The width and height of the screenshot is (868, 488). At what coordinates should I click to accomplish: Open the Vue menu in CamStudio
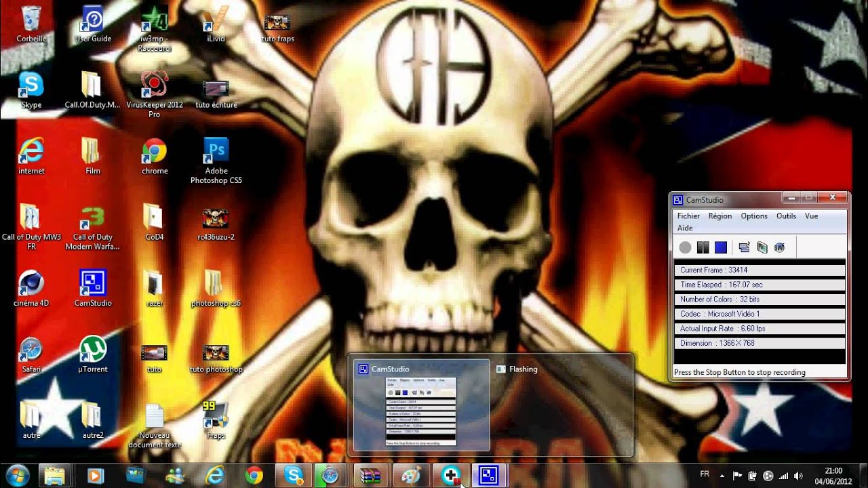(811, 216)
